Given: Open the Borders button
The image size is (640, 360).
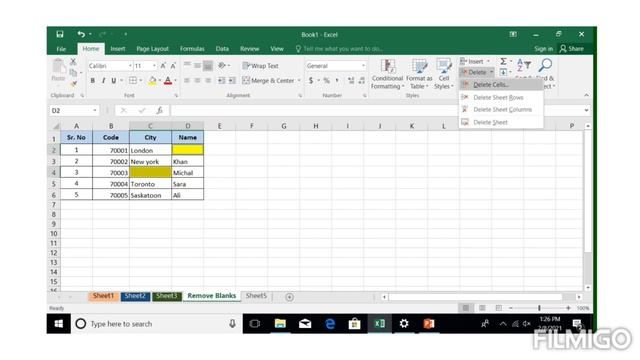Looking at the screenshot, I should [x=133, y=81].
